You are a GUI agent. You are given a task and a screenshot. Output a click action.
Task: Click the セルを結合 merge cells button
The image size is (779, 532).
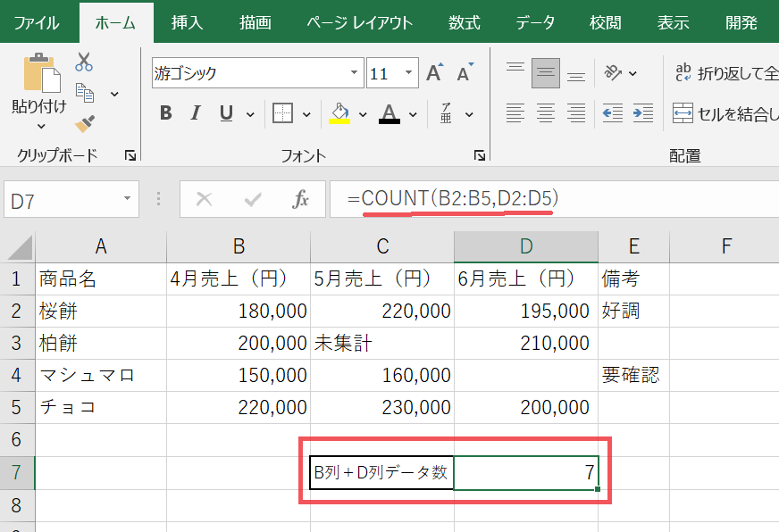point(724,113)
